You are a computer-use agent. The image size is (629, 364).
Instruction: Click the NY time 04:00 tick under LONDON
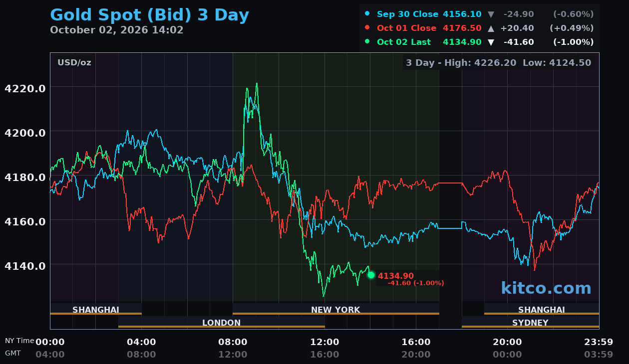(x=141, y=342)
